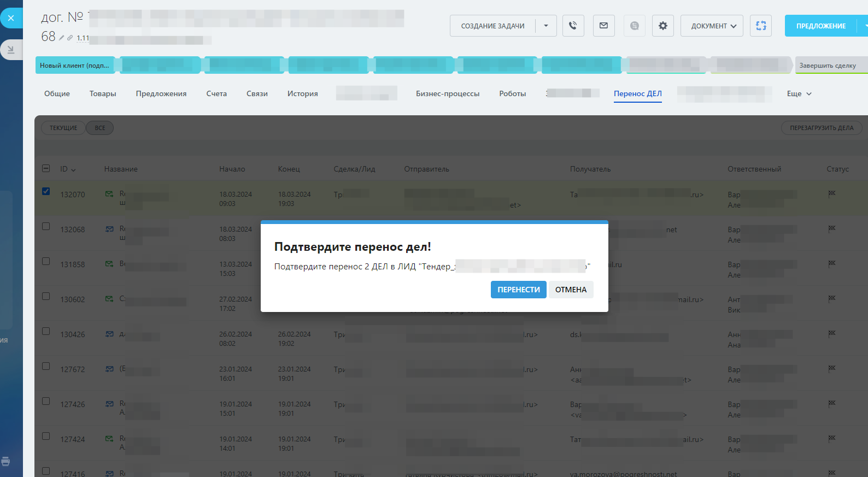The width and height of the screenshot is (868, 477).
Task: Click the status flag icon in row 127424
Action: pyautogui.click(x=832, y=438)
